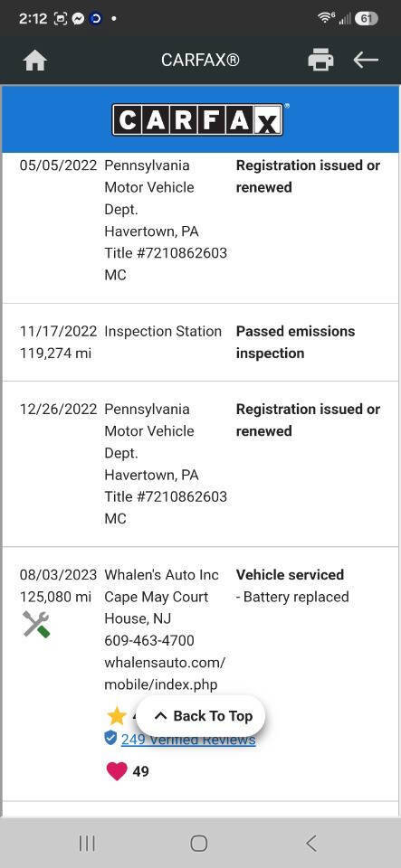Tap the pink heart favorites icon

tap(116, 770)
